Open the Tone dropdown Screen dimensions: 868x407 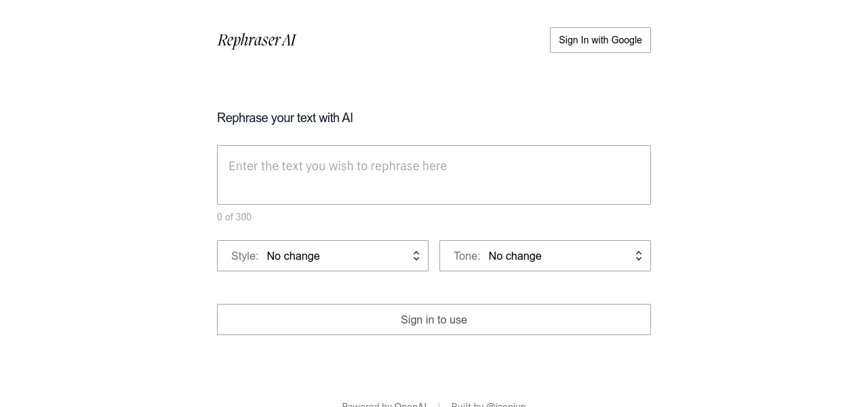pos(545,256)
